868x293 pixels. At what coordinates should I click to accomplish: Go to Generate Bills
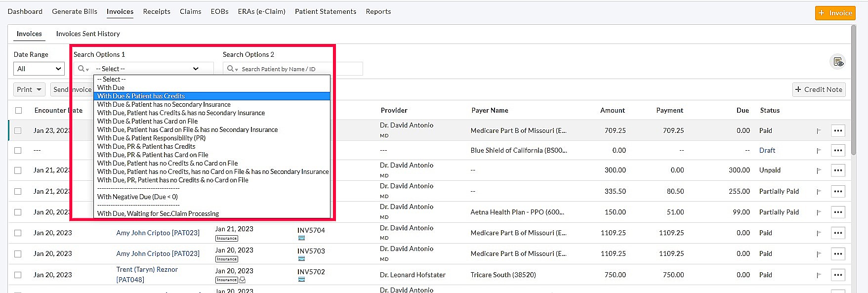pos(75,11)
